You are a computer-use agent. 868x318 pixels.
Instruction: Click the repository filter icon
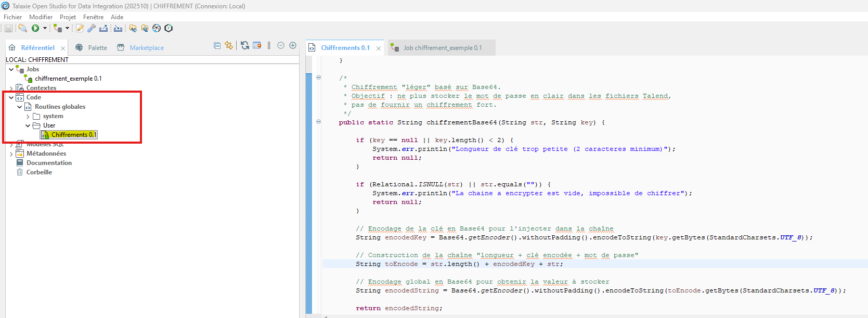tap(257, 46)
